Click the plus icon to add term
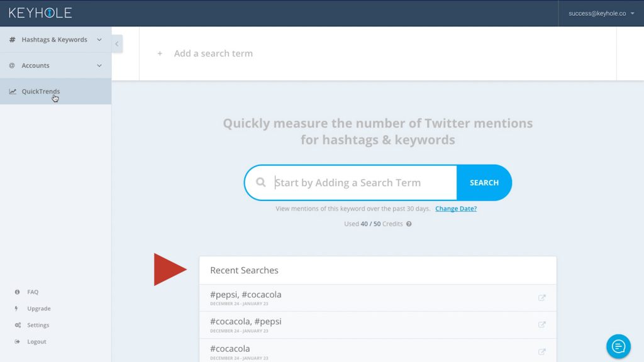The image size is (644, 362). click(160, 53)
